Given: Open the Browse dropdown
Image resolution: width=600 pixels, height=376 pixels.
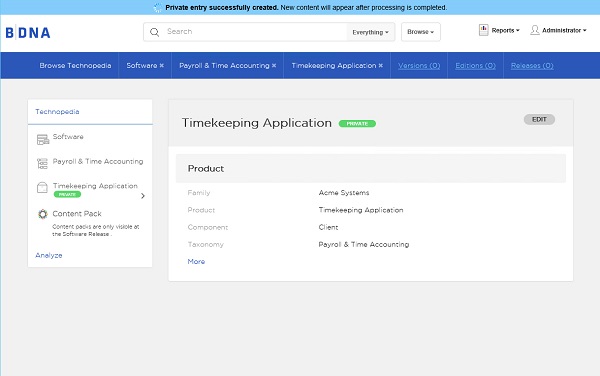Looking at the screenshot, I should (x=421, y=32).
